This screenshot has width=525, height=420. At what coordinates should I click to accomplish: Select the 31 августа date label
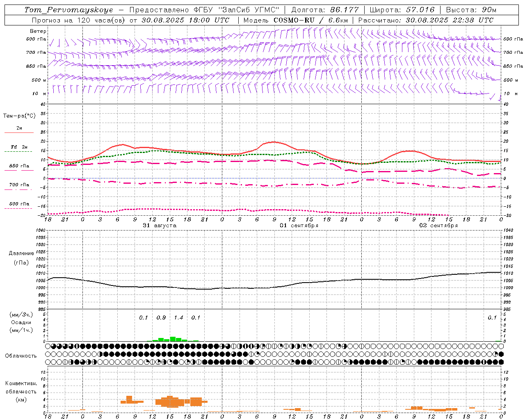pyautogui.click(x=160, y=226)
